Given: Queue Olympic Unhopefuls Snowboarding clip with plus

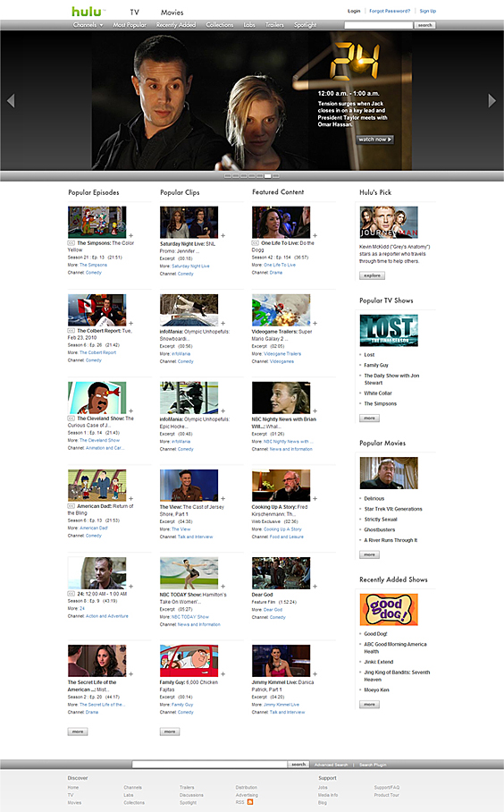Looking at the screenshot, I should pyautogui.click(x=223, y=323).
